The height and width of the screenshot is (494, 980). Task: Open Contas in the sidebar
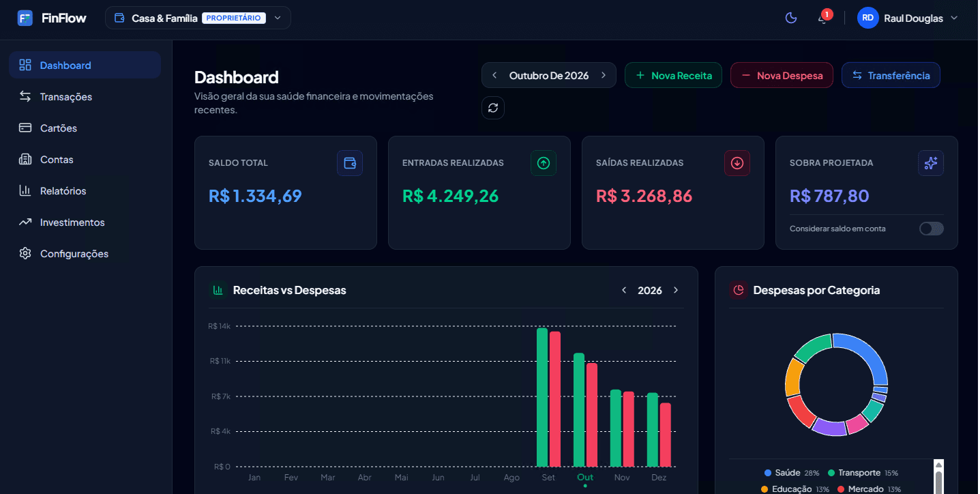(x=85, y=159)
